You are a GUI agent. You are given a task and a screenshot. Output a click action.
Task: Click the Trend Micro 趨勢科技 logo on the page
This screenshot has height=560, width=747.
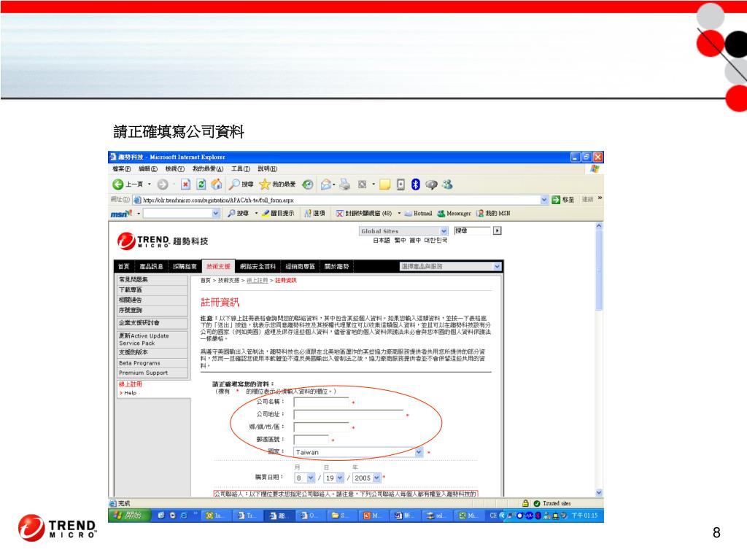[x=163, y=241]
